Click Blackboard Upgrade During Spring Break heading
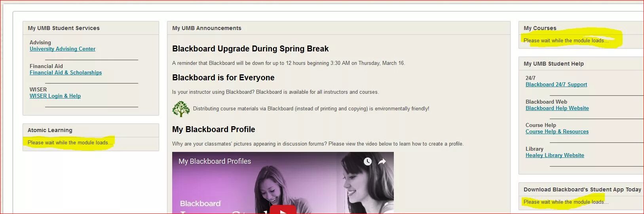The image size is (644, 214). (250, 49)
